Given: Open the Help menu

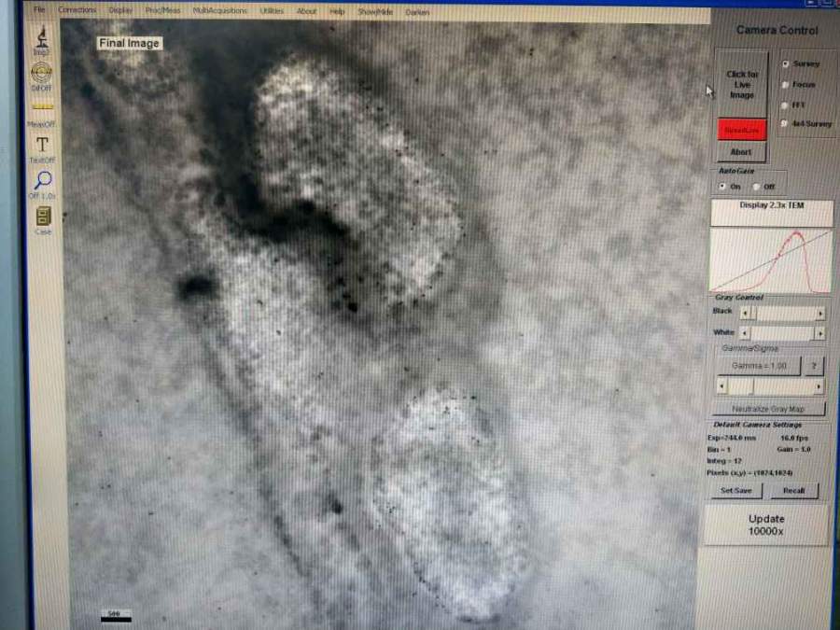Looking at the screenshot, I should 337,11.
